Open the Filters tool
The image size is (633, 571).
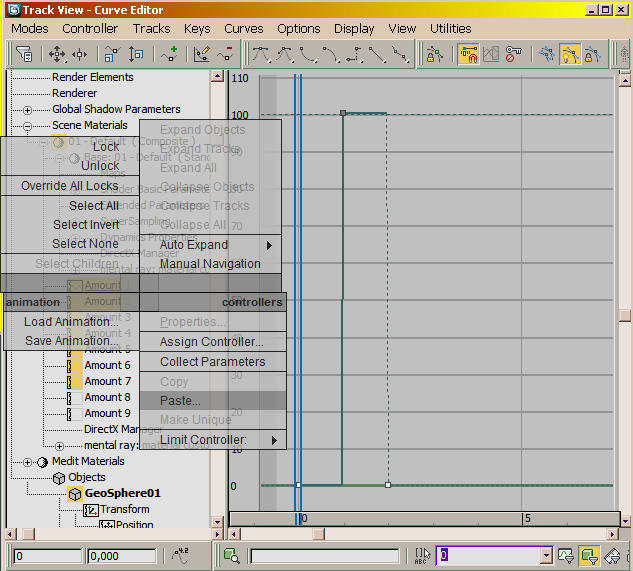click(24, 54)
